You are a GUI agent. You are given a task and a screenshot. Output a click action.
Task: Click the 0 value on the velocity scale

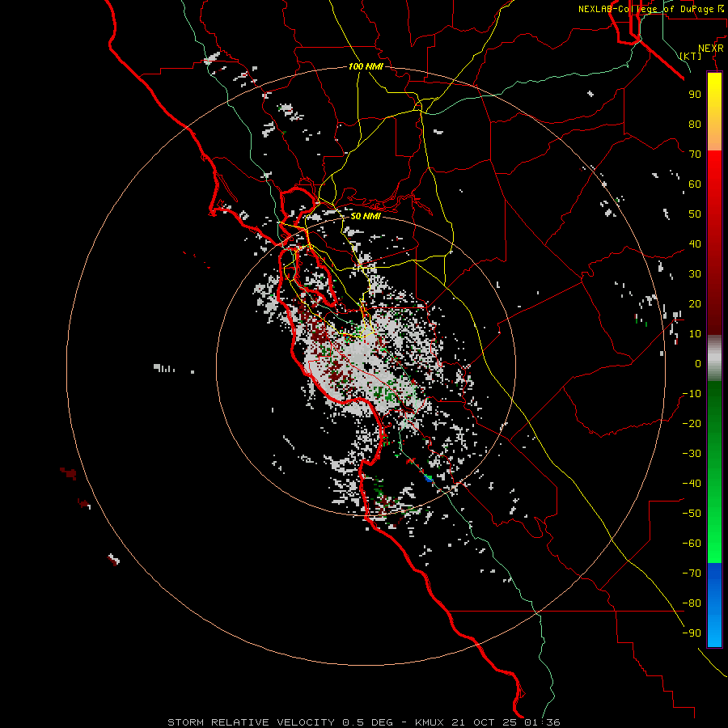[x=698, y=363]
